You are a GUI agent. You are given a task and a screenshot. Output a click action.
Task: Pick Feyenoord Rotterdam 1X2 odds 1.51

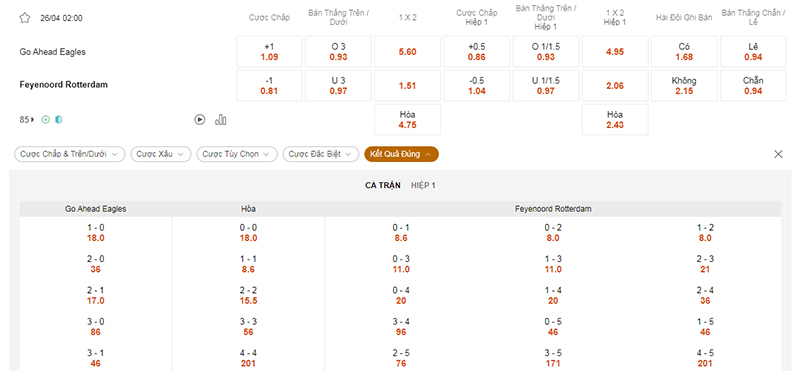[x=408, y=86]
